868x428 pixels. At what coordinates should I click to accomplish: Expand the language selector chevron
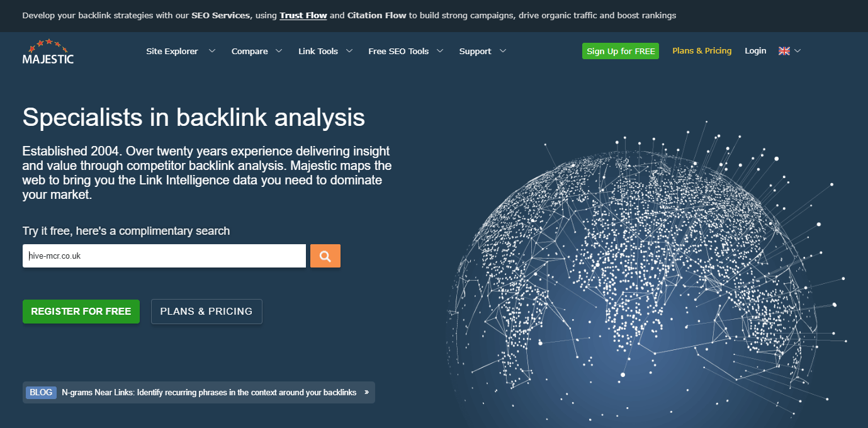(798, 51)
